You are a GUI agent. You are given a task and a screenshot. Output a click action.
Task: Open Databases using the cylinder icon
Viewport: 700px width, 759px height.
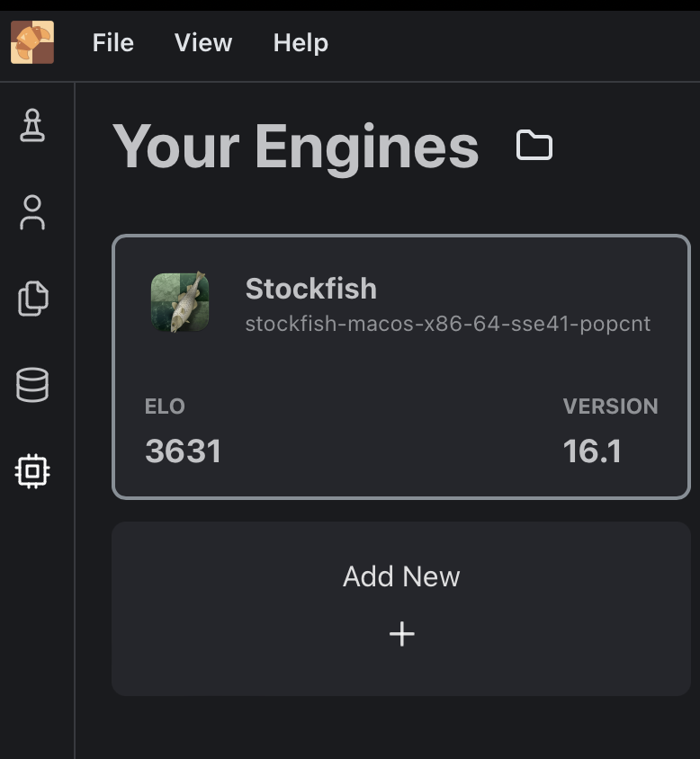32,384
